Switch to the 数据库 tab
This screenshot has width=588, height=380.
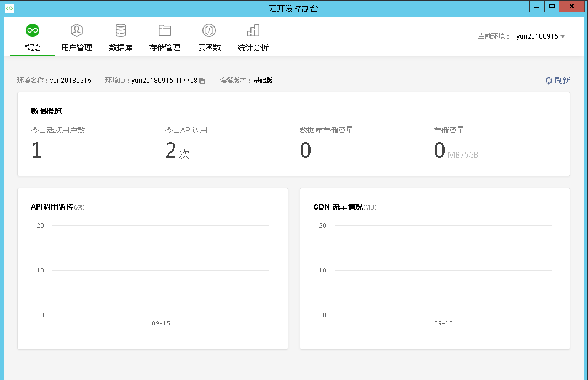point(120,47)
